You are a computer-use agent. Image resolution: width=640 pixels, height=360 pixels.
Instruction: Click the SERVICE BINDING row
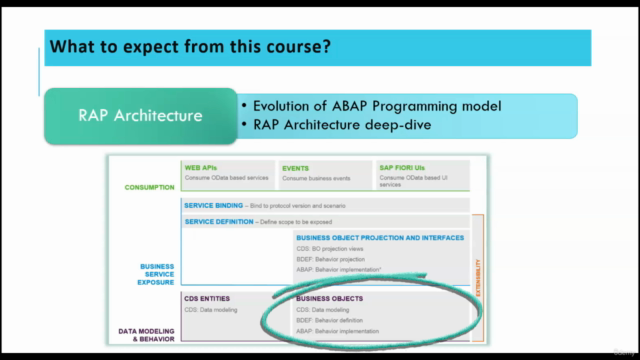[326, 205]
